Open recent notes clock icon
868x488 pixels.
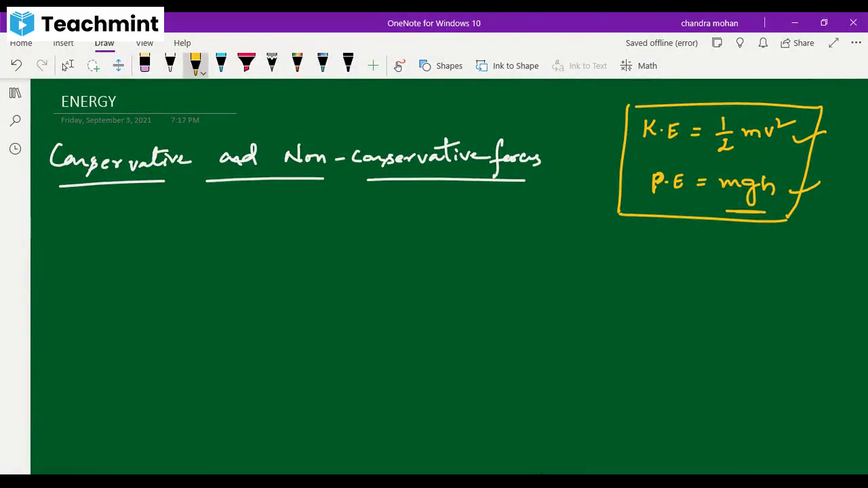click(15, 148)
